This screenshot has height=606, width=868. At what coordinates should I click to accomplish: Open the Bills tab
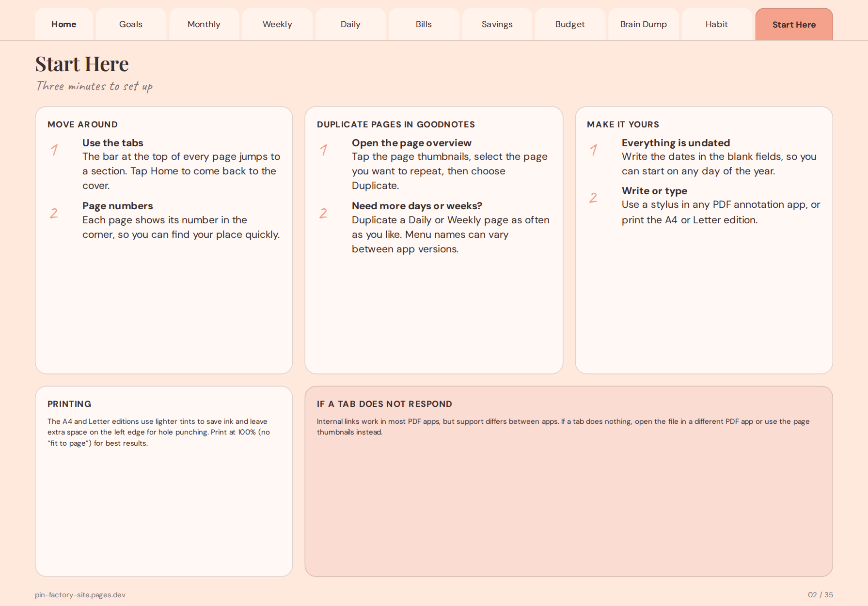pyautogui.click(x=424, y=24)
